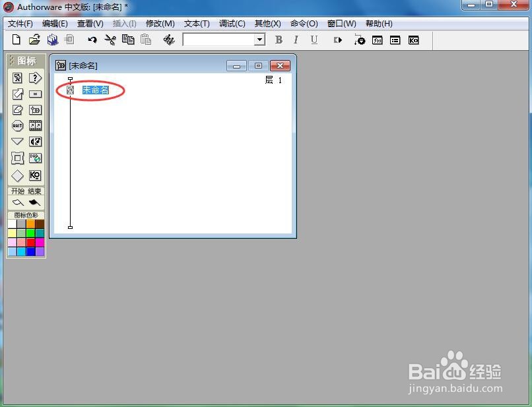Undo the last action from the toolbar

(92, 40)
